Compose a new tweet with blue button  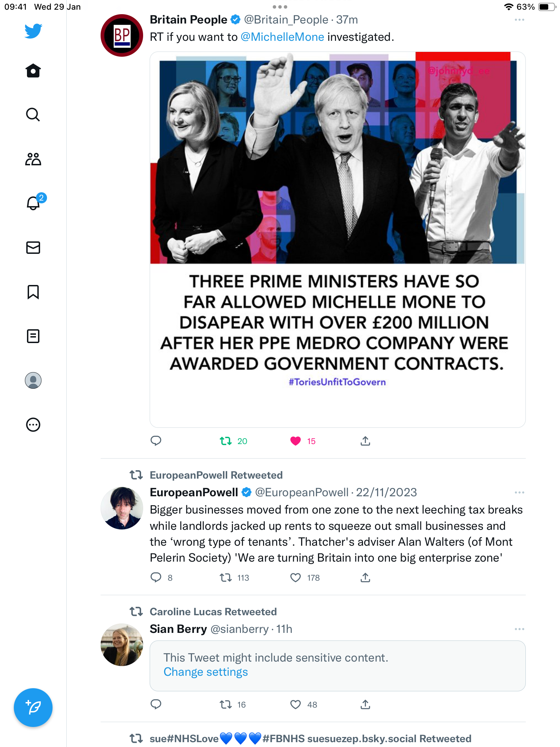click(33, 708)
